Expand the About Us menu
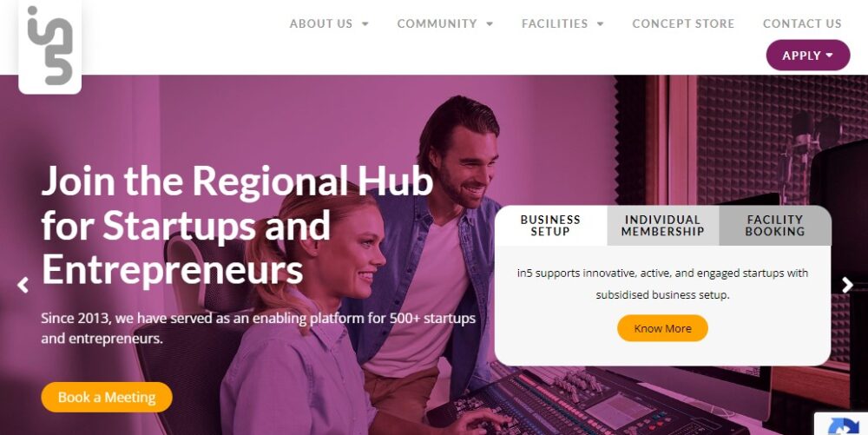 329,23
